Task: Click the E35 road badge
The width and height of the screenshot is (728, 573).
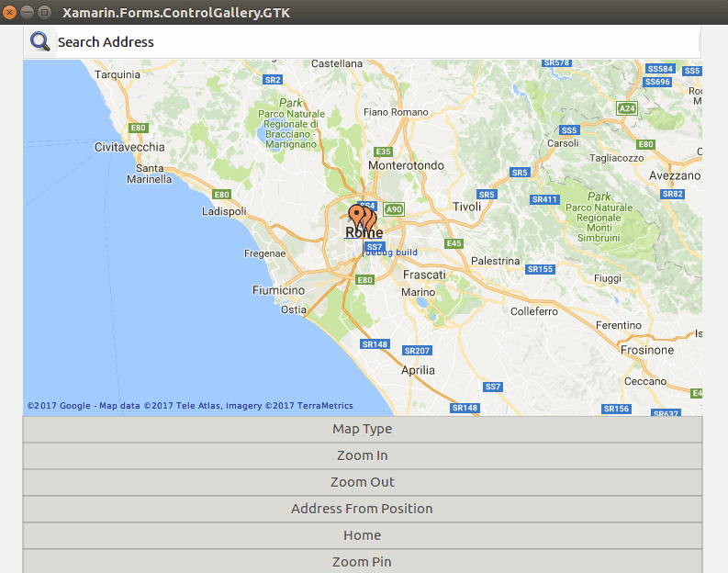Action: [383, 152]
